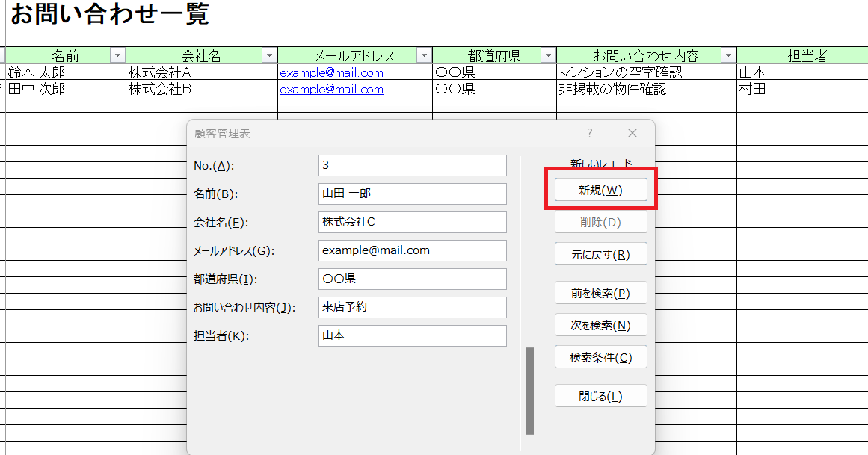Close the form with 閉じる(L)
The image size is (868, 455).
(600, 397)
